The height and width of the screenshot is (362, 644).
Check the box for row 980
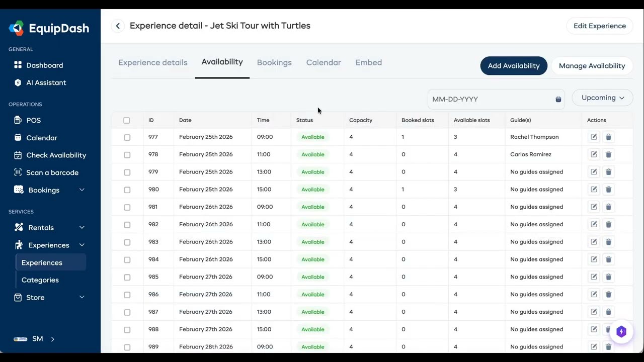[127, 190]
